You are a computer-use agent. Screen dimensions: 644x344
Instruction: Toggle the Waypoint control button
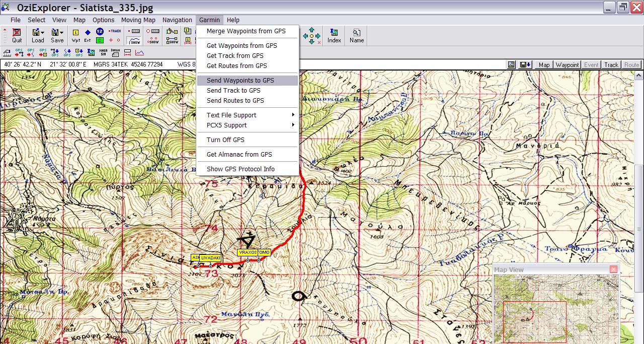(x=567, y=65)
